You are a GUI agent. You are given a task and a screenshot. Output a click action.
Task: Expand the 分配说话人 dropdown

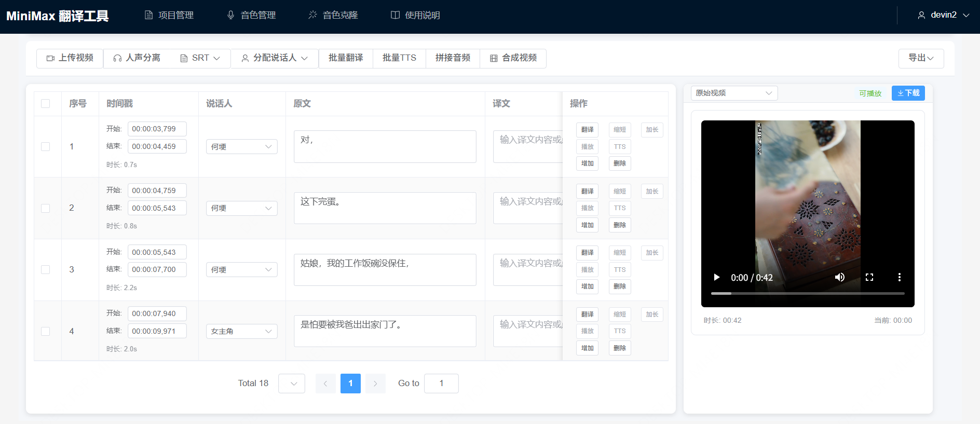275,58
